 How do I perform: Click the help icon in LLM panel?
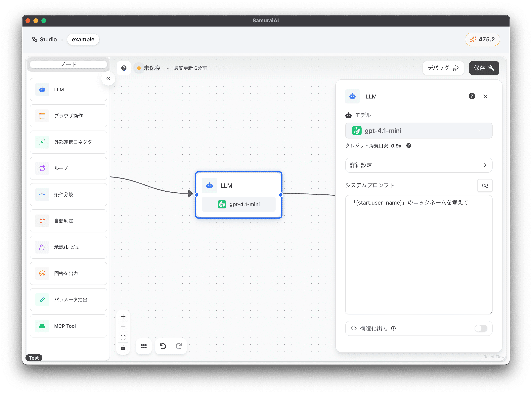coord(472,96)
